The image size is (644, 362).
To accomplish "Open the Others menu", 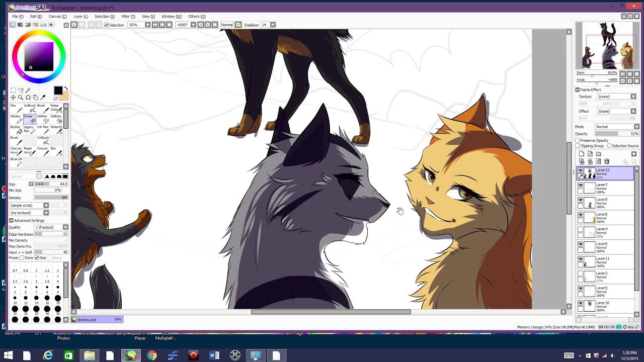I will (x=197, y=17).
